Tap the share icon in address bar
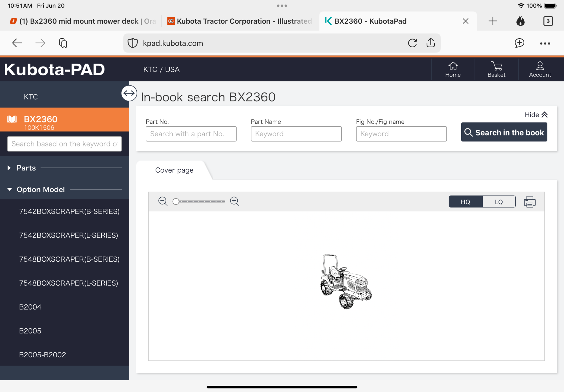564x392 pixels. click(431, 43)
